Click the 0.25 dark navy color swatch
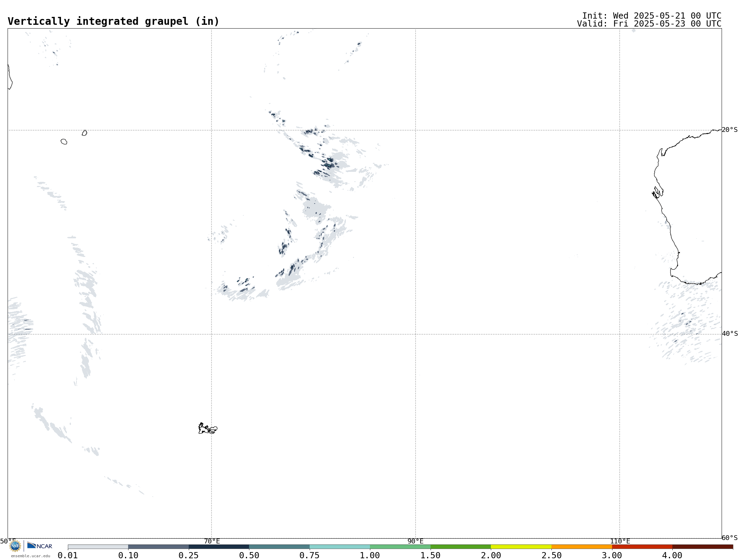The height and width of the screenshot is (560, 744). 219,547
